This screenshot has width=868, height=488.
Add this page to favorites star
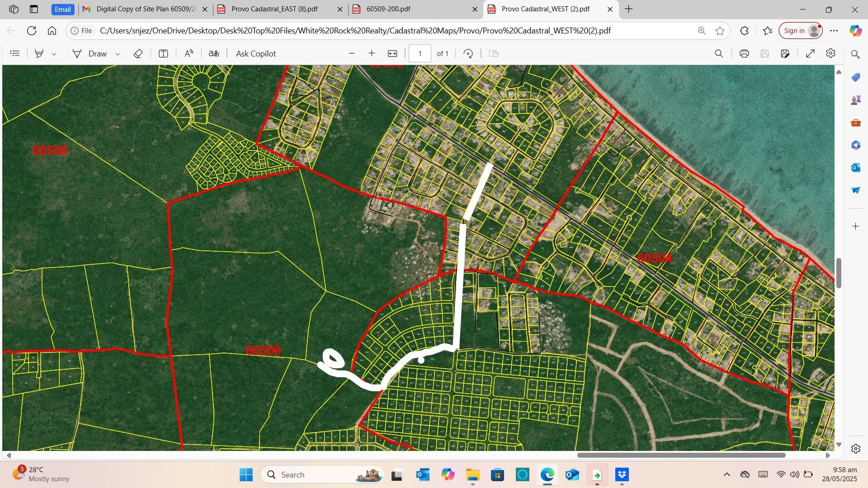[x=720, y=31]
